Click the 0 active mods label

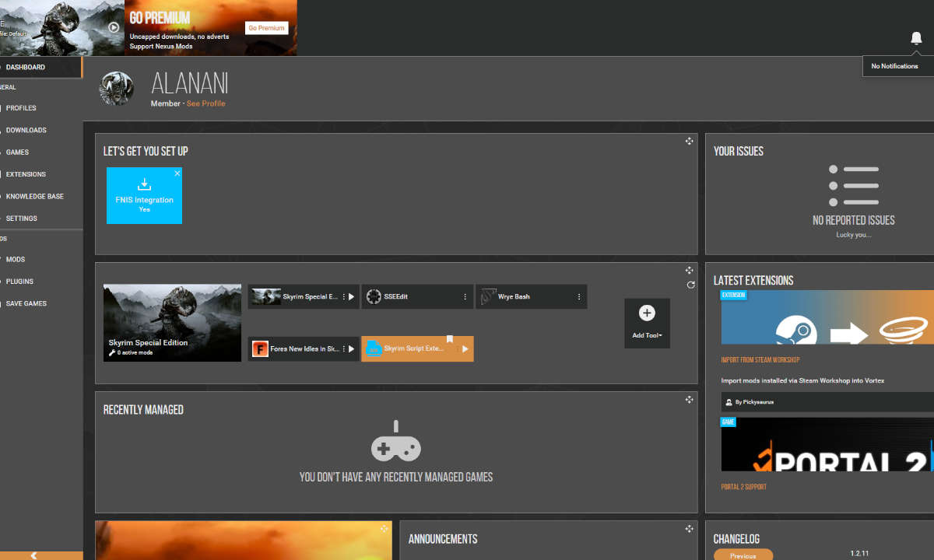click(135, 352)
